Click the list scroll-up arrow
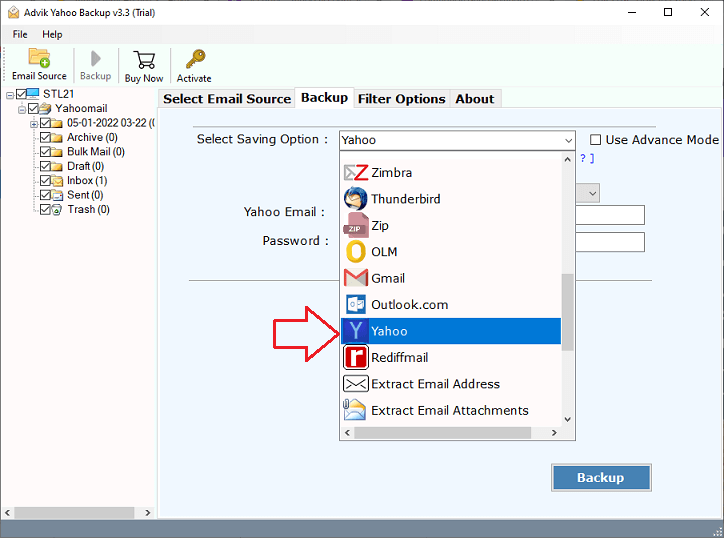Image resolution: width=724 pixels, height=538 pixels. (x=567, y=159)
